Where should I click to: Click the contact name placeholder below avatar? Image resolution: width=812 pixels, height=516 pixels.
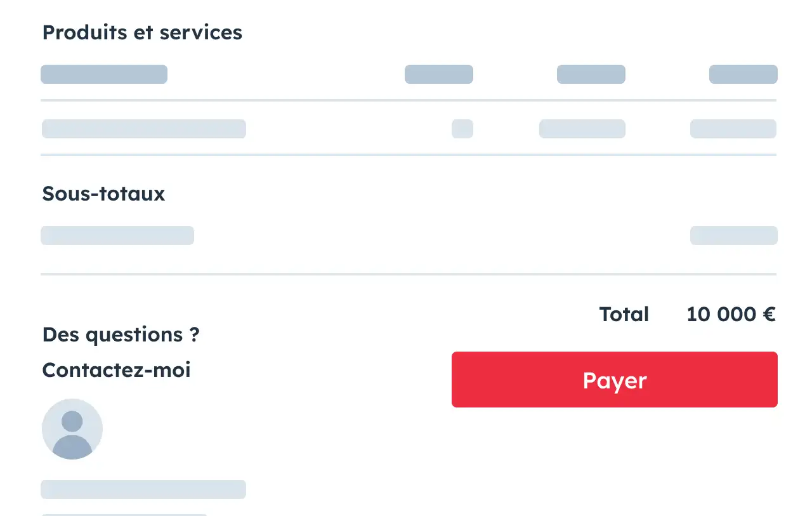pyautogui.click(x=143, y=489)
